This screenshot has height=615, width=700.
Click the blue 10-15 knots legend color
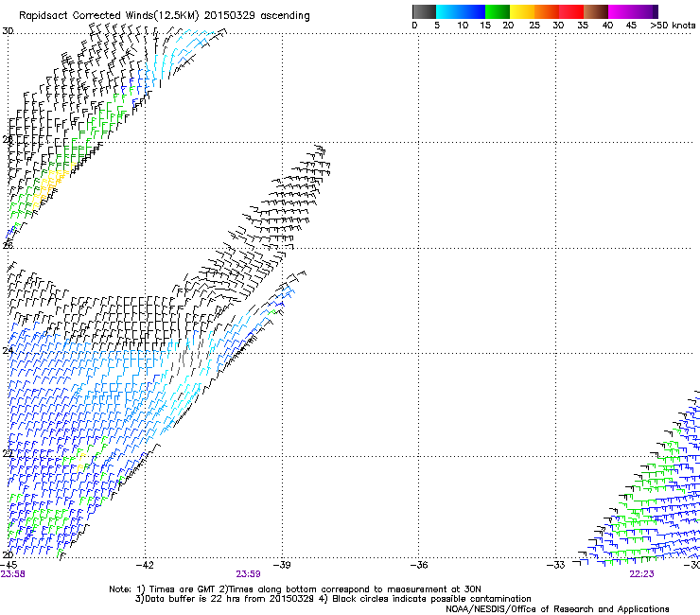tap(472, 11)
